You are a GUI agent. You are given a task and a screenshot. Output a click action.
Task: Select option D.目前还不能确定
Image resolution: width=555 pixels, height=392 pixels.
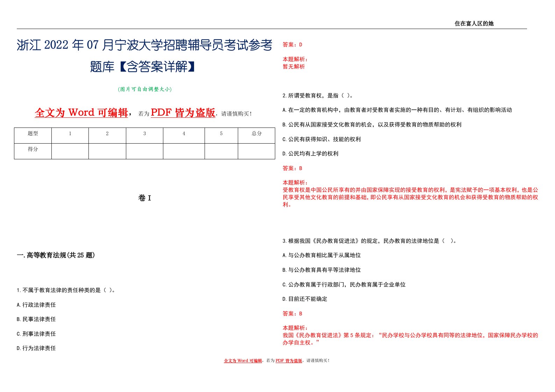[x=305, y=299]
